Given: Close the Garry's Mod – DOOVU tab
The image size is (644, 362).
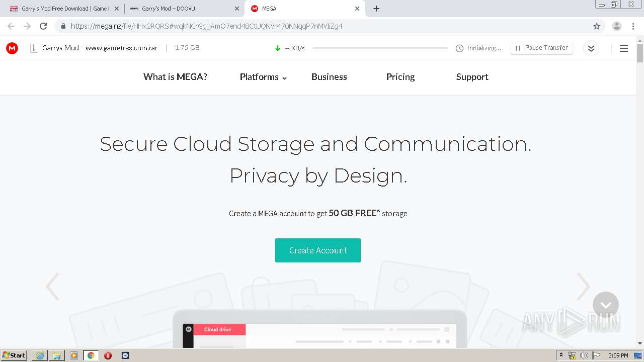Looking at the screenshot, I should [x=237, y=9].
